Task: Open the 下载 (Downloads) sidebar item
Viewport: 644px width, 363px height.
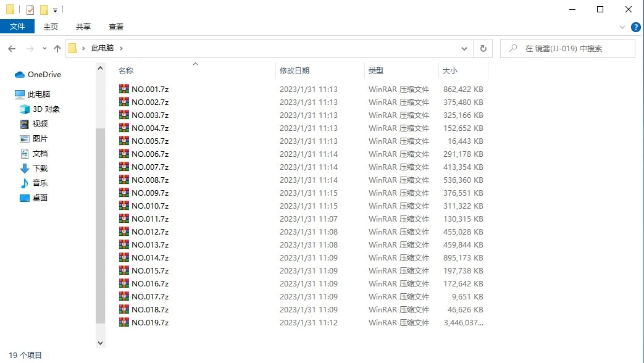Action: 39,168
